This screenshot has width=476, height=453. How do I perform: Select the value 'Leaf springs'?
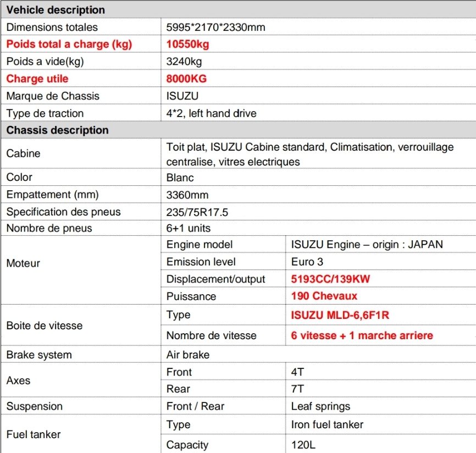320,407
